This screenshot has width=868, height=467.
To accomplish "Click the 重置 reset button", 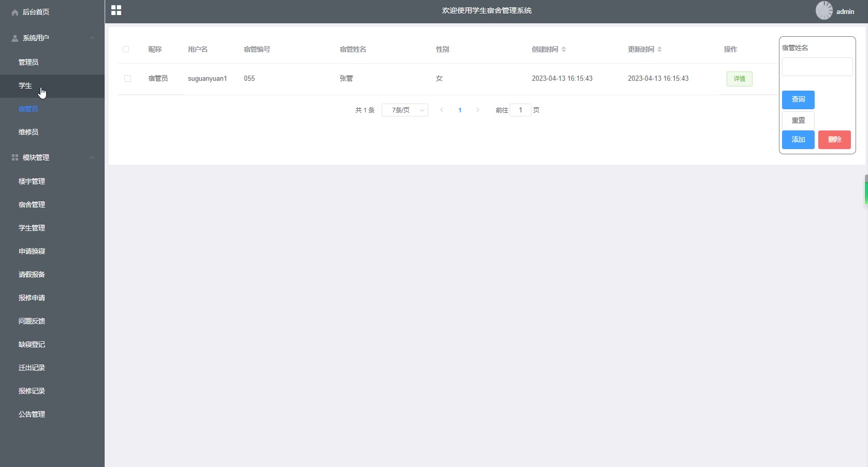I will coord(798,121).
